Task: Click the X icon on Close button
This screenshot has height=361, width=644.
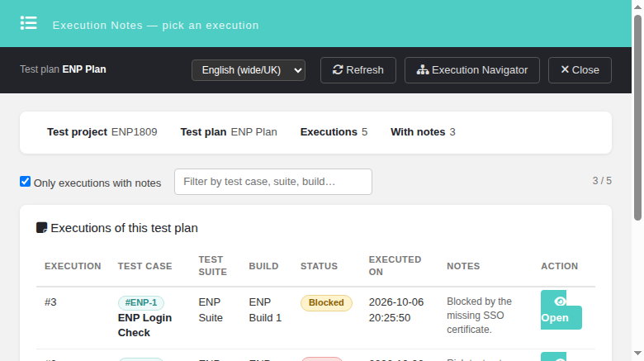Action: click(565, 69)
